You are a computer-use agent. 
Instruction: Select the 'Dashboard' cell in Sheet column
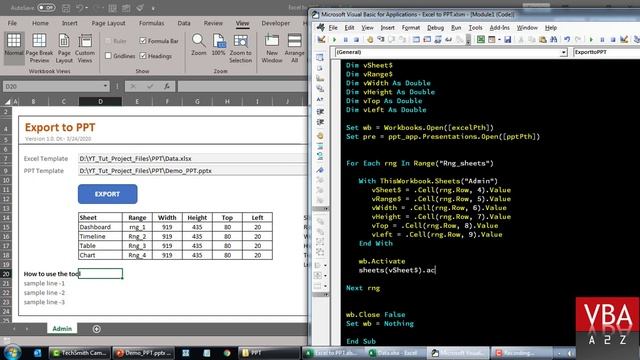[x=100, y=227]
